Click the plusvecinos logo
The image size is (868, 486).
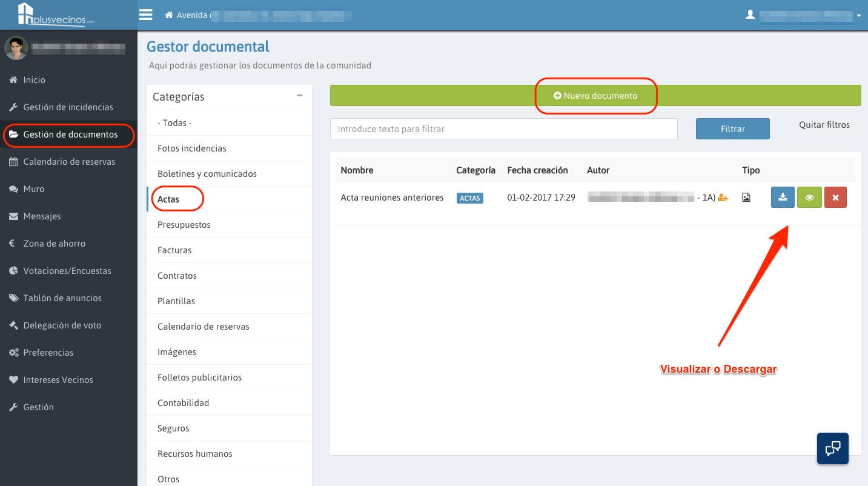(x=56, y=15)
